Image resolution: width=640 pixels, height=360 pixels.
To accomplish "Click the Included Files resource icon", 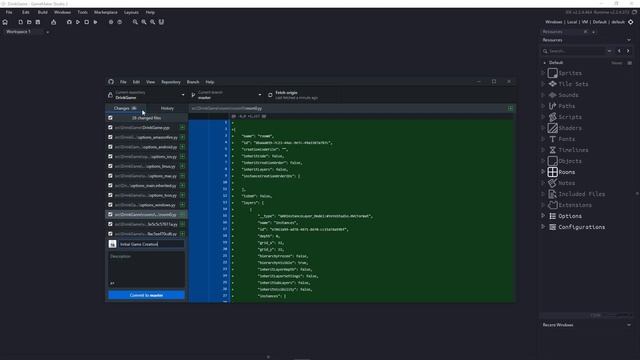I will pyautogui.click(x=552, y=194).
